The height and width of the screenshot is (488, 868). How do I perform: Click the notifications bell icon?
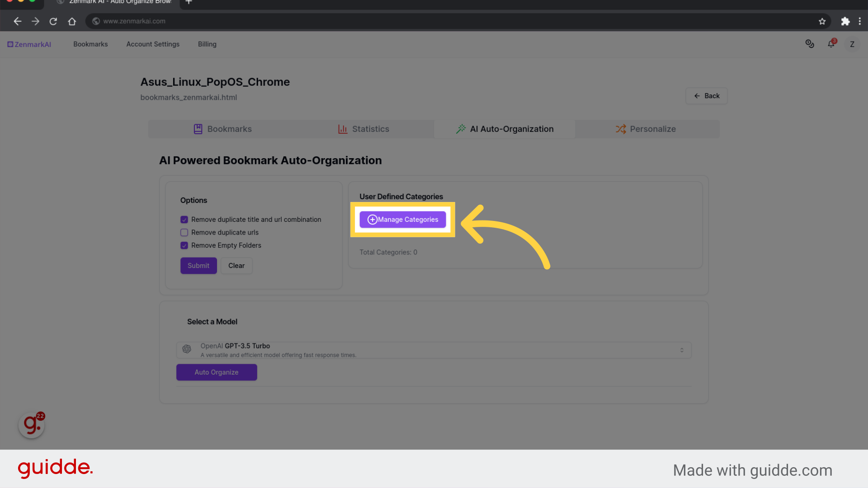pos(831,44)
